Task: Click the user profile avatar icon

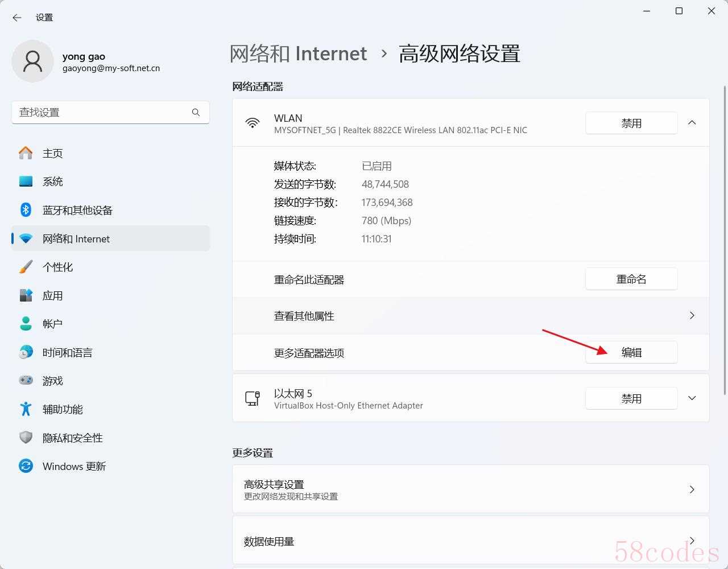Action: 32,61
